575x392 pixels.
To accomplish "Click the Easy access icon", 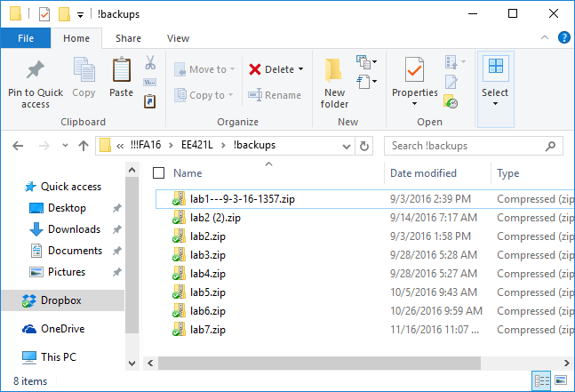I will pyautogui.click(x=363, y=82).
